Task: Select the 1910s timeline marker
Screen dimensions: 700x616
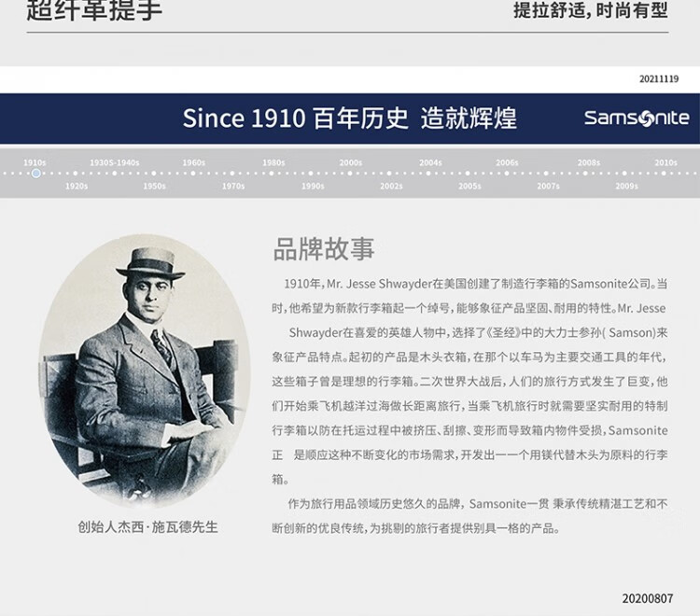Action: [x=35, y=174]
